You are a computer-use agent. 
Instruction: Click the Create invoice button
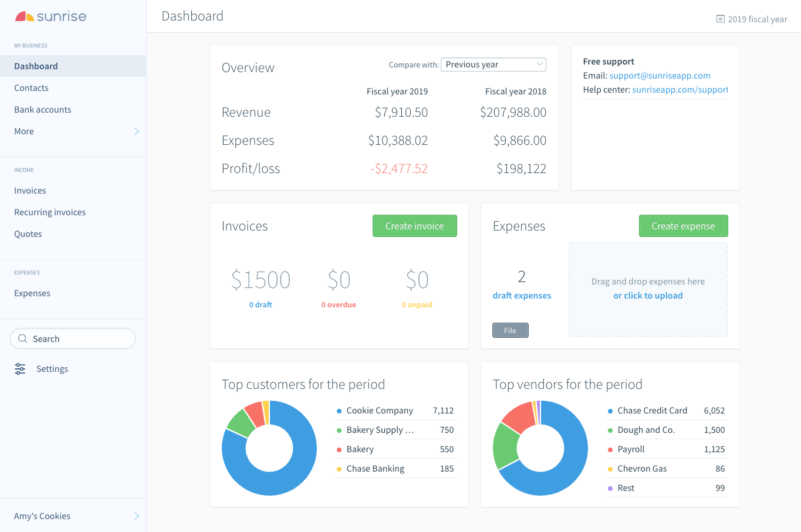(415, 226)
